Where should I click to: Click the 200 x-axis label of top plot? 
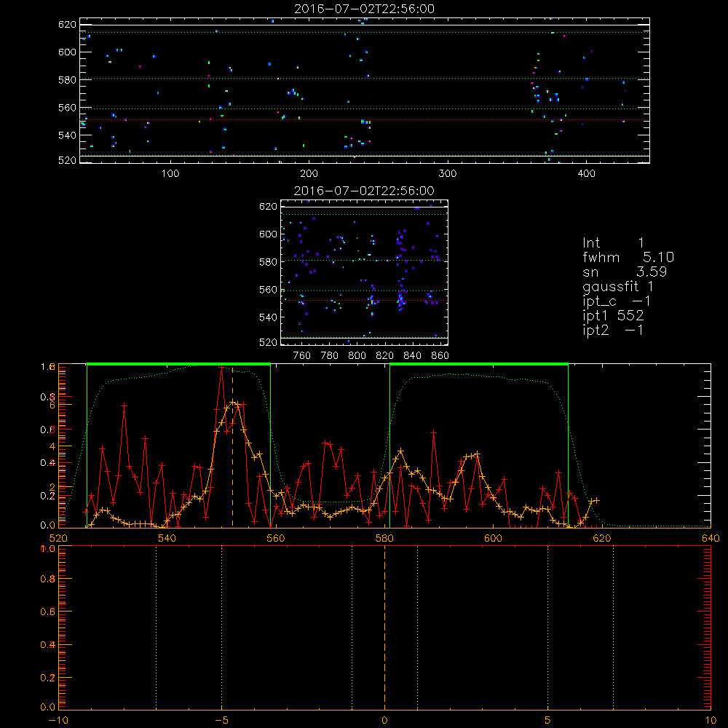click(x=309, y=174)
